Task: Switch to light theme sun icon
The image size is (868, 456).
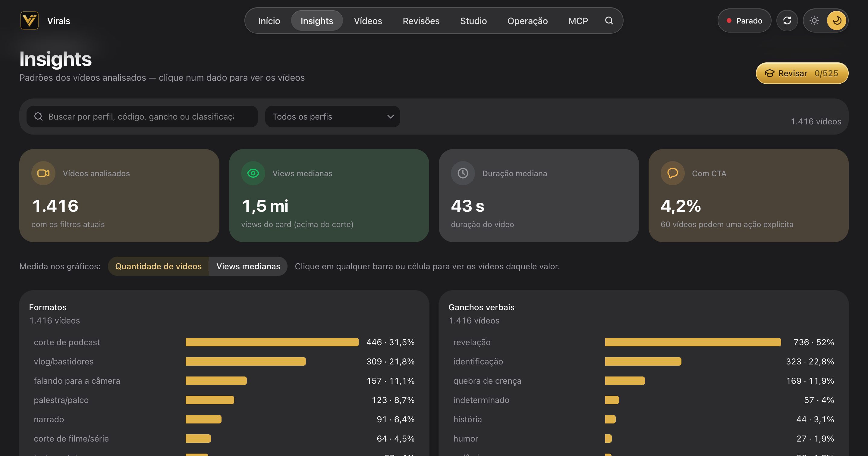Action: [814, 20]
